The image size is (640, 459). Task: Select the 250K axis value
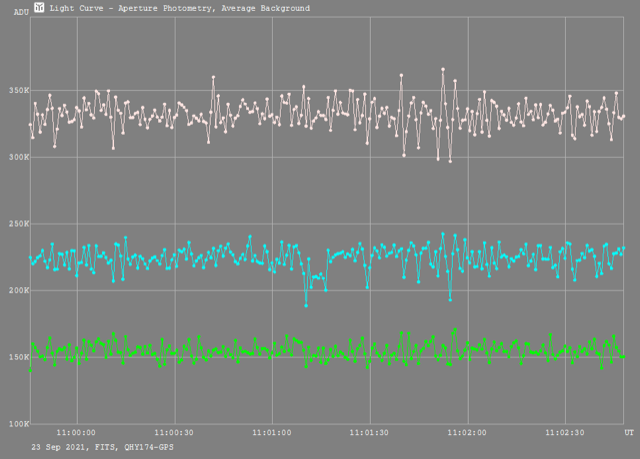19,224
